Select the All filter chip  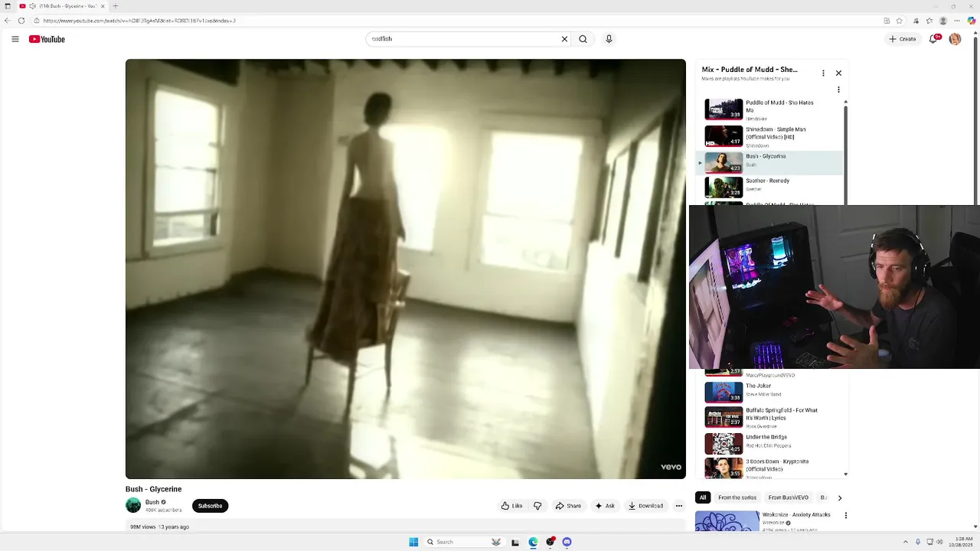(x=703, y=497)
